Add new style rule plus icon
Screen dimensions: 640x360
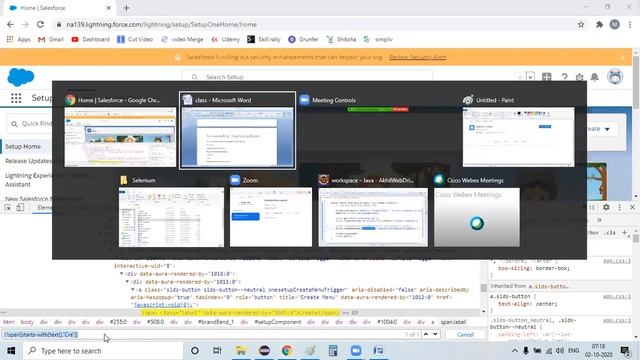pos(624,232)
